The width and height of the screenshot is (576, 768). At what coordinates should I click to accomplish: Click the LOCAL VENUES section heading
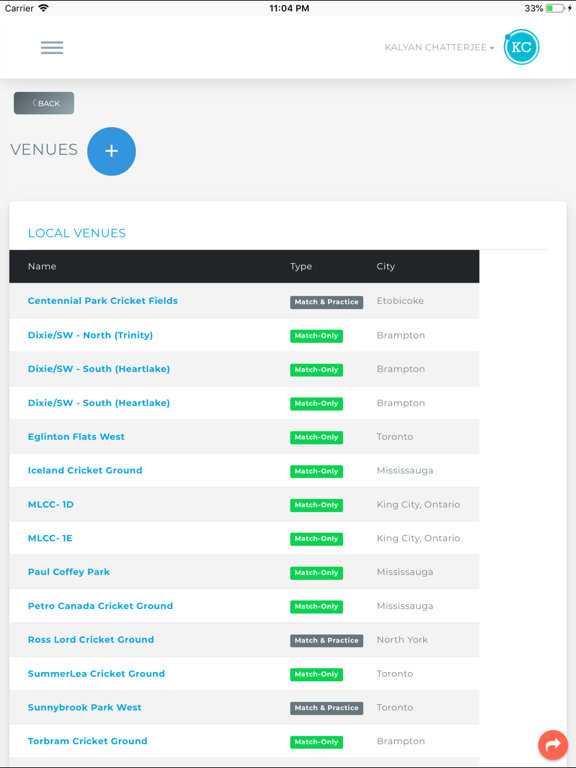(x=77, y=233)
